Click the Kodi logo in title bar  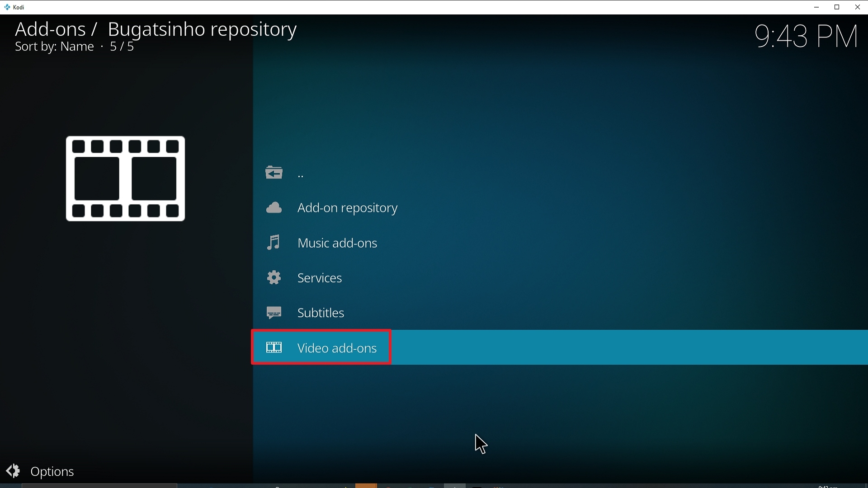(x=7, y=7)
